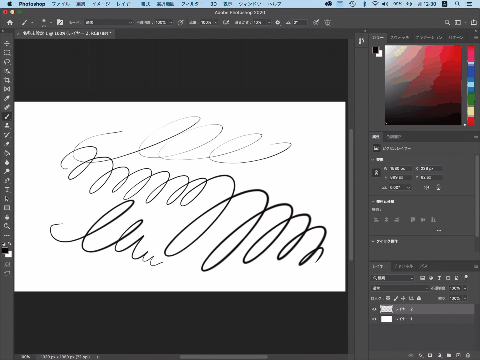
Task: Select the Rectangle shape tool
Action: pos(7,208)
